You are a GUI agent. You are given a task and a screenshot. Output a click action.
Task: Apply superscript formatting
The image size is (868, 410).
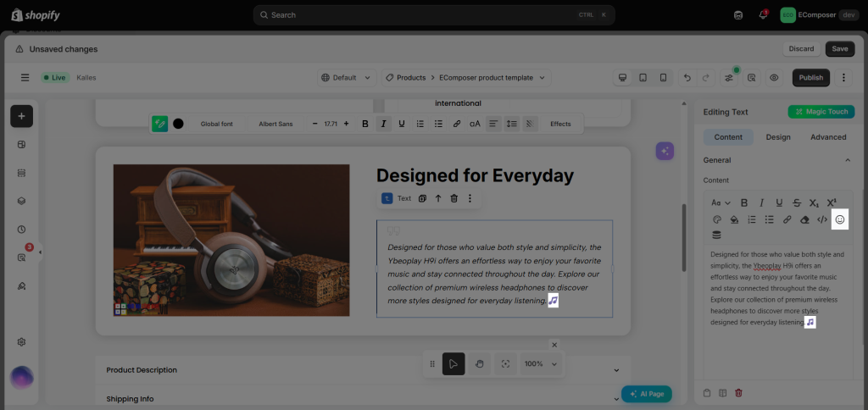point(832,202)
